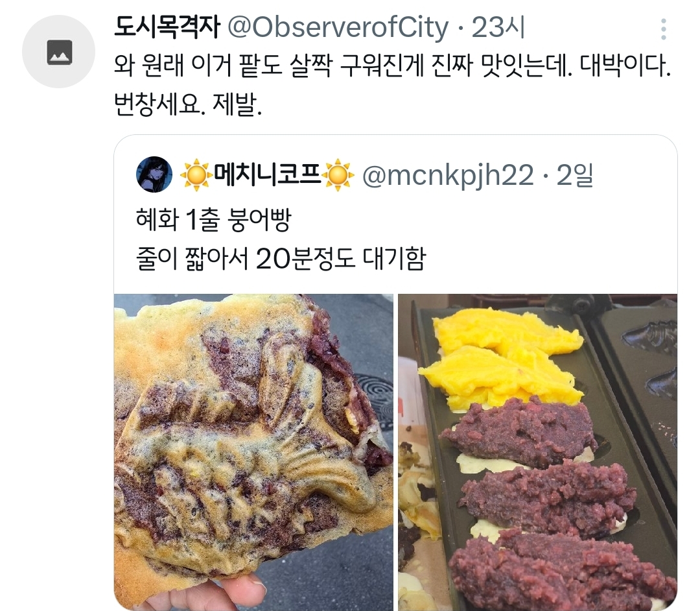Open the 23시 timestamp link
The width and height of the screenshot is (700, 611).
pos(498,27)
